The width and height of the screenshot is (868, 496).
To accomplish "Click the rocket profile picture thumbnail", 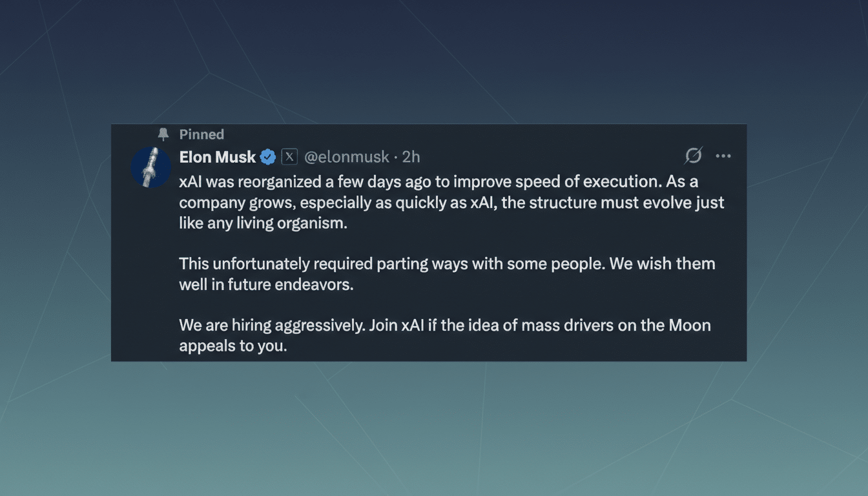I will pos(151,167).
